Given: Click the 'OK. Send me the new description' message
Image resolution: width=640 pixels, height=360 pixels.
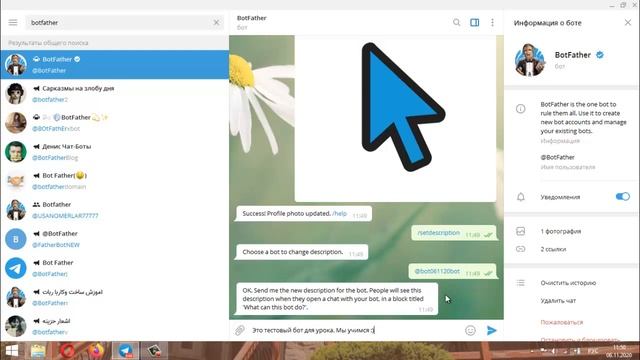Looking at the screenshot, I should [x=337, y=299].
